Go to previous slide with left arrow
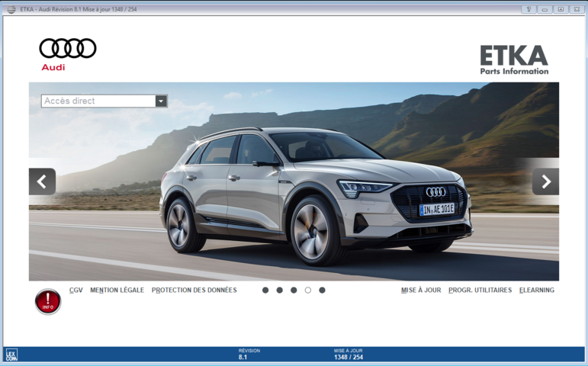 tap(43, 181)
